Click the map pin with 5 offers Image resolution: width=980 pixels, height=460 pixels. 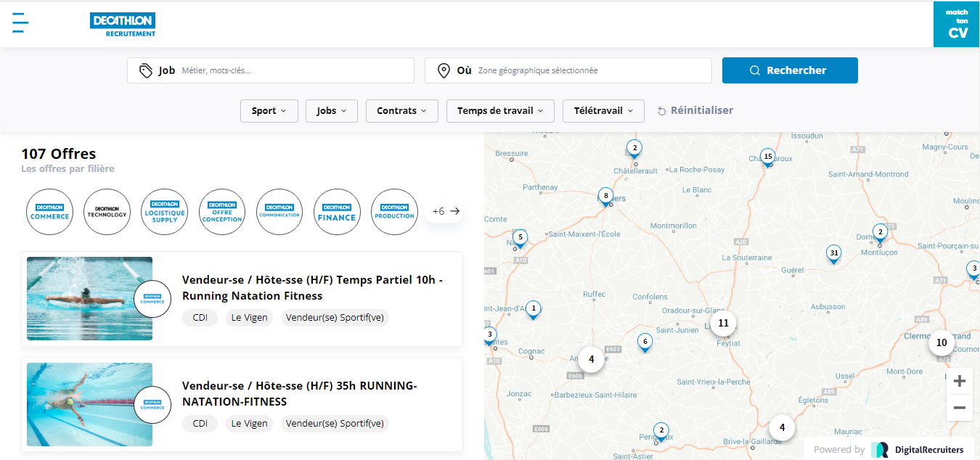pos(519,237)
